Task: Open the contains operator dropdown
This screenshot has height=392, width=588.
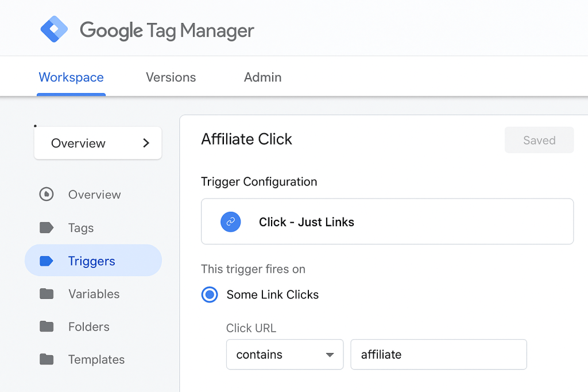Action: click(285, 355)
